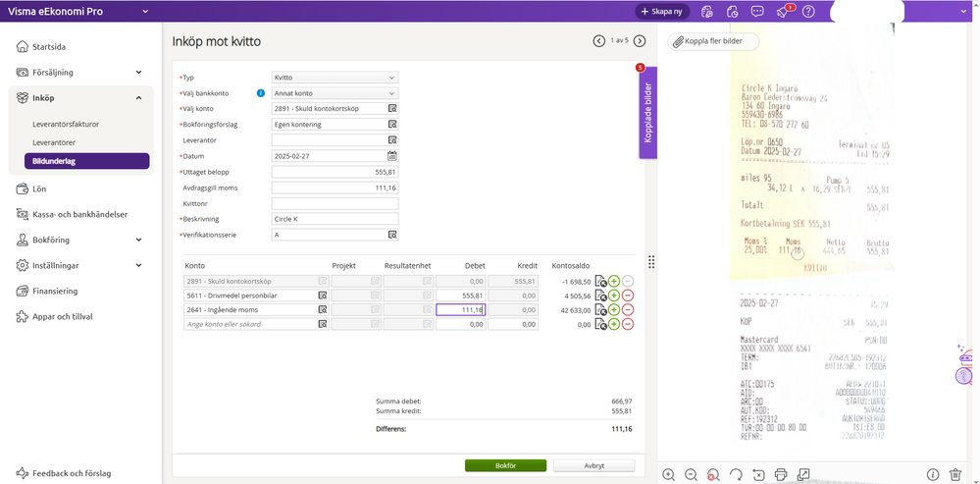
Task: Open the Typ dropdown showing Kvitto
Action: click(x=334, y=78)
